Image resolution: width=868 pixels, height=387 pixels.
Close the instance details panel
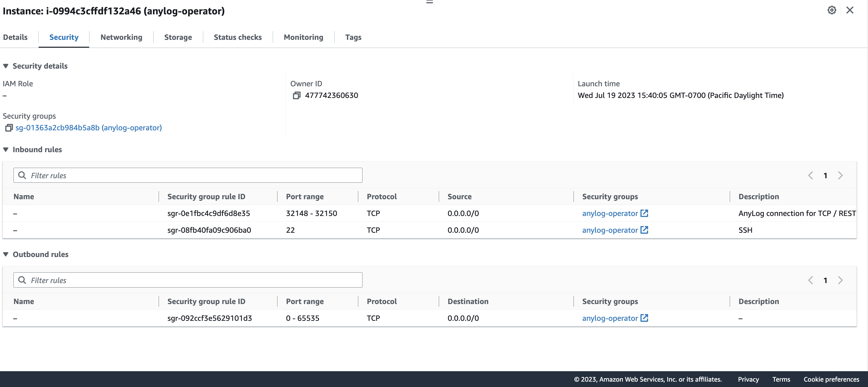pos(850,10)
